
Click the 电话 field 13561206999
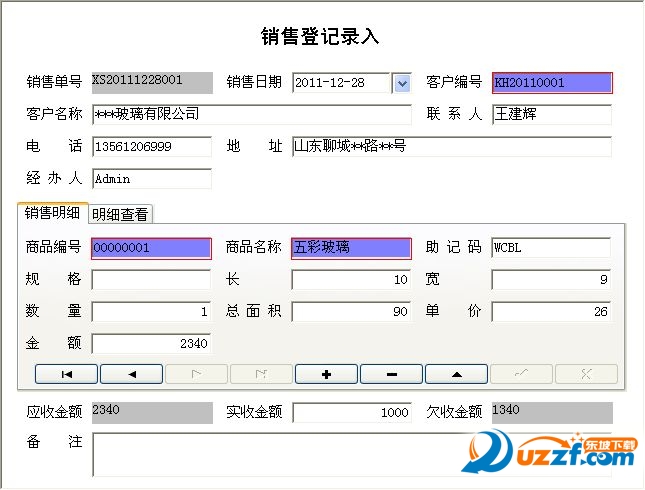[152, 146]
